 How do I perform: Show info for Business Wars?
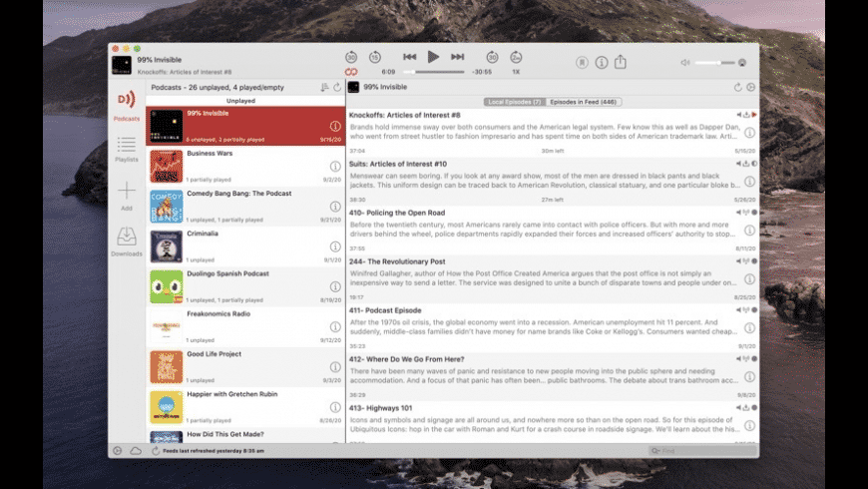pos(335,166)
